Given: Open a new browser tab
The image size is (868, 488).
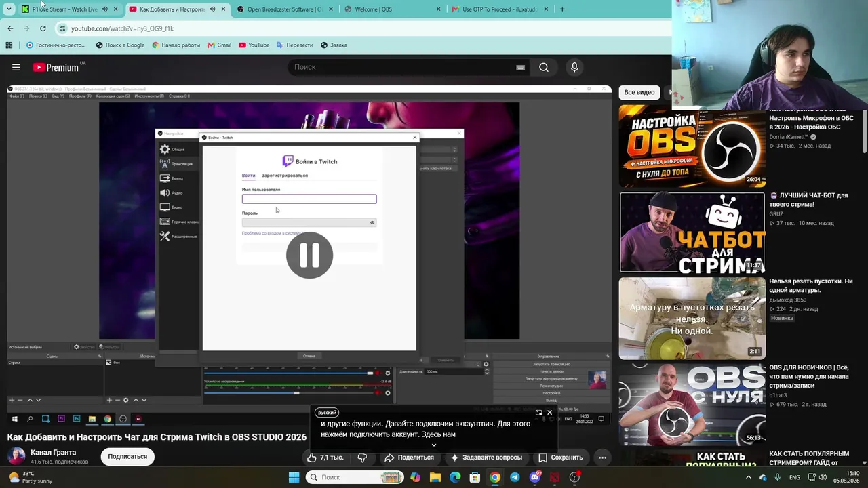Looking at the screenshot, I should point(562,9).
